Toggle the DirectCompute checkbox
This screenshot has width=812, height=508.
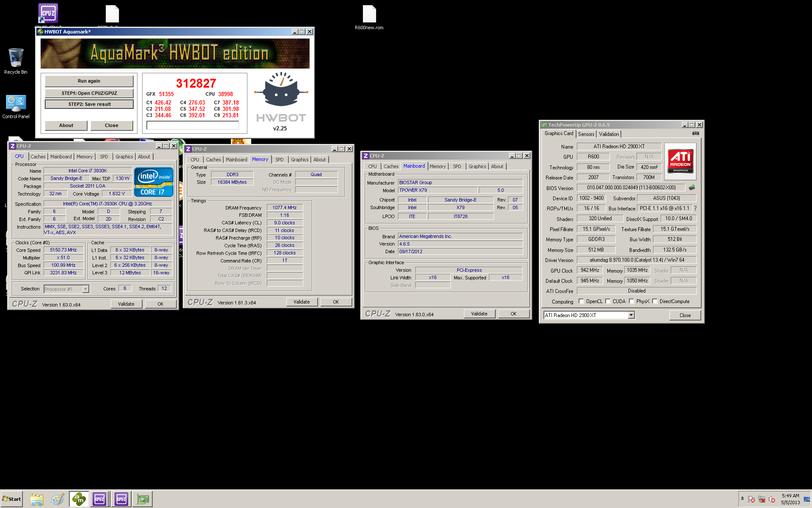click(655, 301)
